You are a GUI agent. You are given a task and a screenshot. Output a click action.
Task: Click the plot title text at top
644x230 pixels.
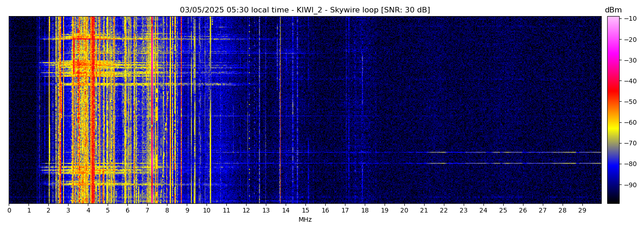point(305,10)
